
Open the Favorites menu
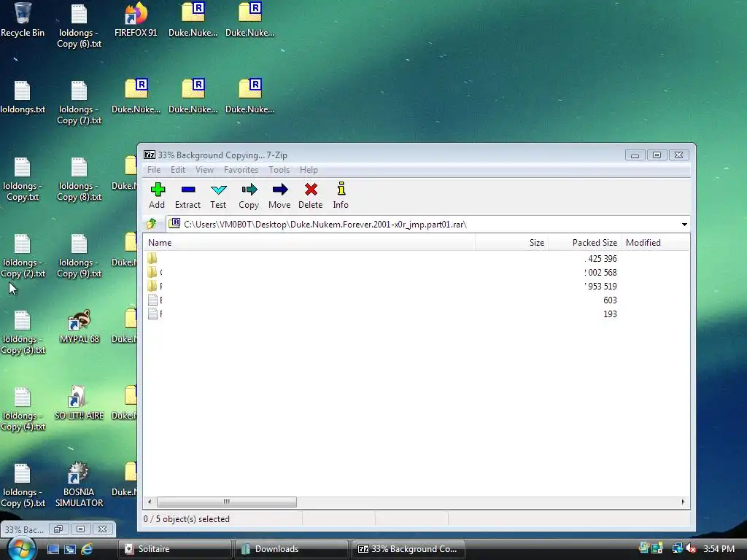click(x=241, y=169)
